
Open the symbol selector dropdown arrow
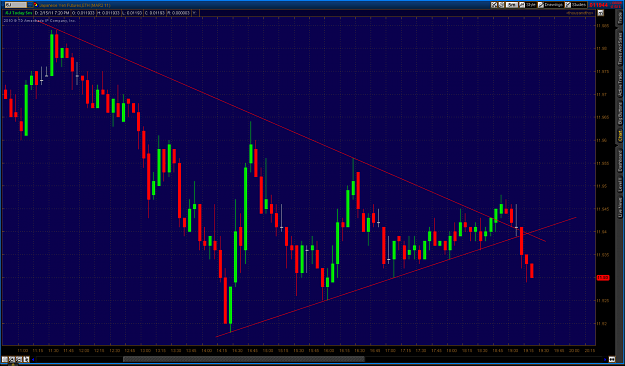[x=30, y=5]
